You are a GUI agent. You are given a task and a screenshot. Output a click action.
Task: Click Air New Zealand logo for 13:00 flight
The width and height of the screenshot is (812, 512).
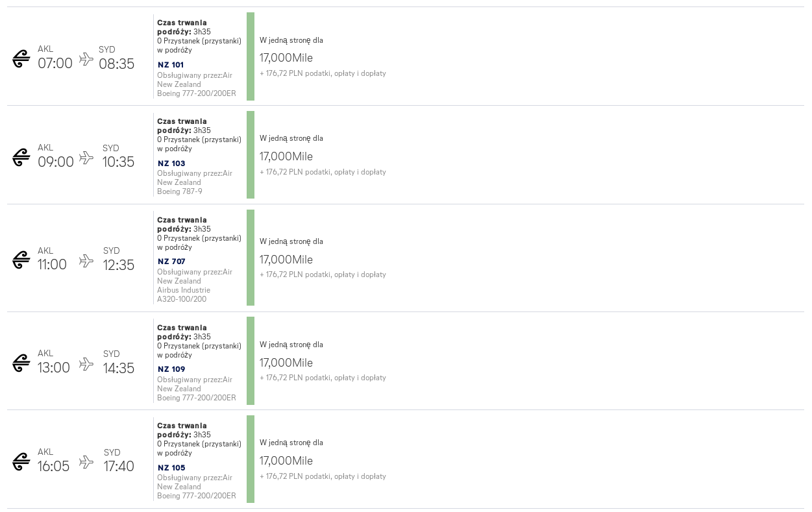point(21,363)
